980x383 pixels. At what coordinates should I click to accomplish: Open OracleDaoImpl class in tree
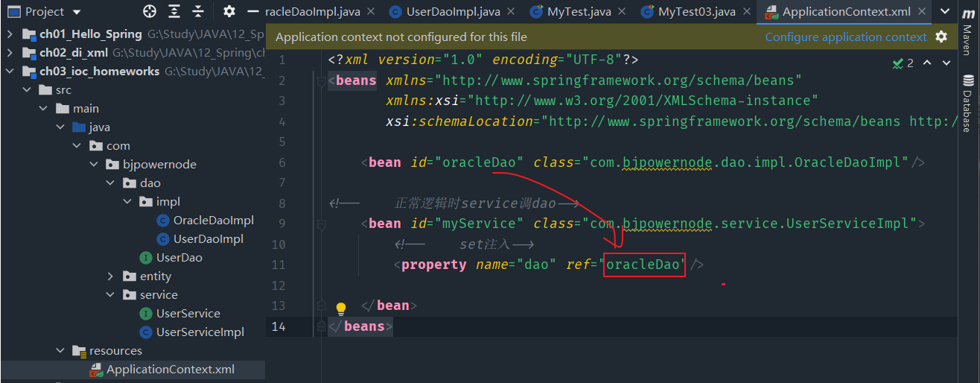pyautogui.click(x=214, y=221)
